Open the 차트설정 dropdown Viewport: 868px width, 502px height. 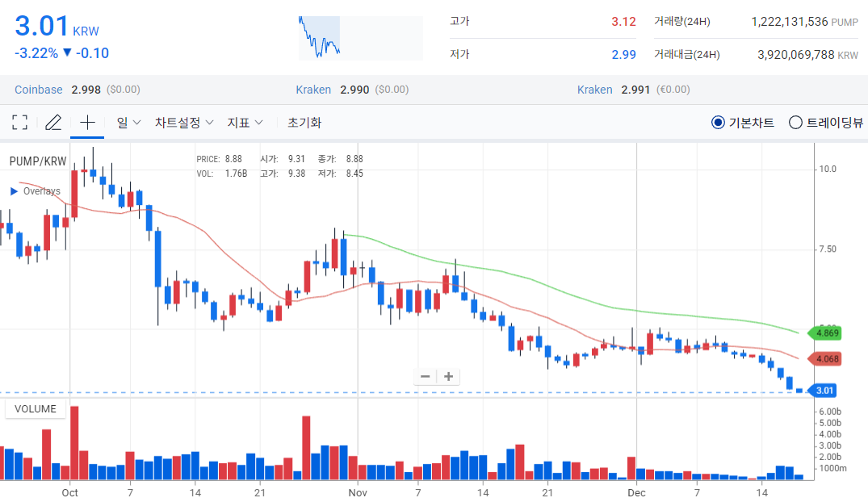(184, 123)
